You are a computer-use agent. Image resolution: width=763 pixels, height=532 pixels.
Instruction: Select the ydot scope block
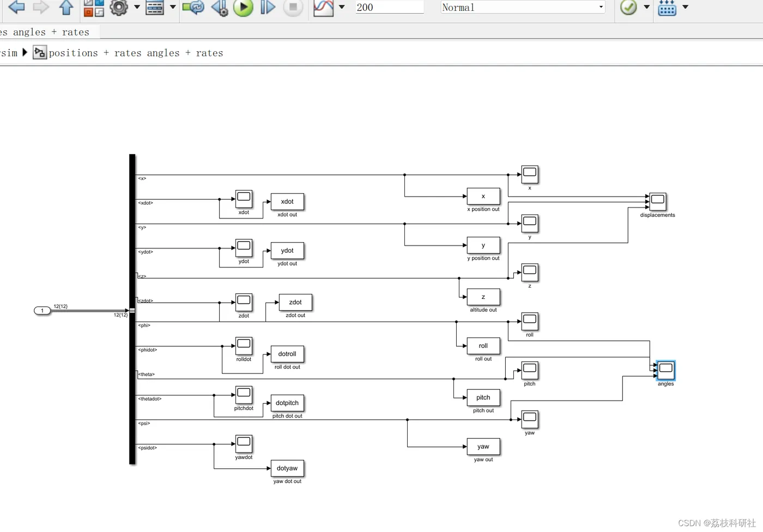pyautogui.click(x=244, y=248)
